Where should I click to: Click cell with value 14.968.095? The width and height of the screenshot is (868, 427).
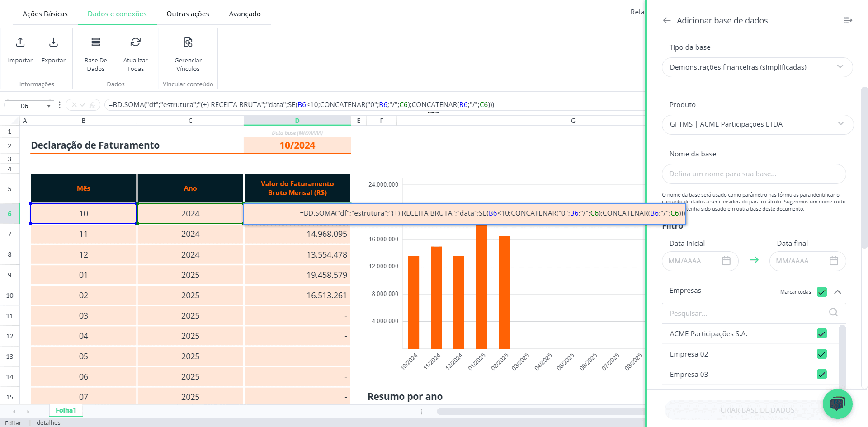297,234
